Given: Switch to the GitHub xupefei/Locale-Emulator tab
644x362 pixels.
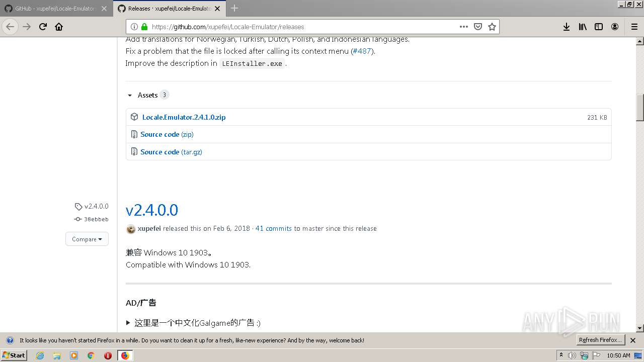Looking at the screenshot, I should click(55, 9).
